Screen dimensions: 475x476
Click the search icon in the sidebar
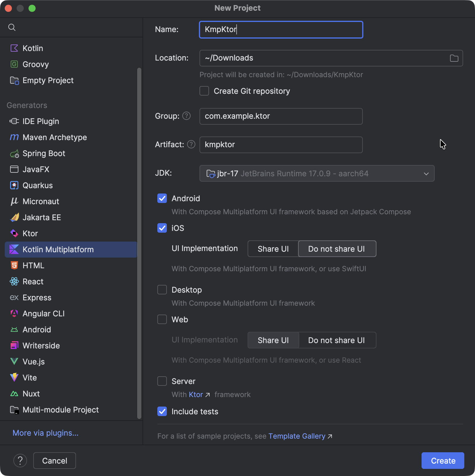12,27
